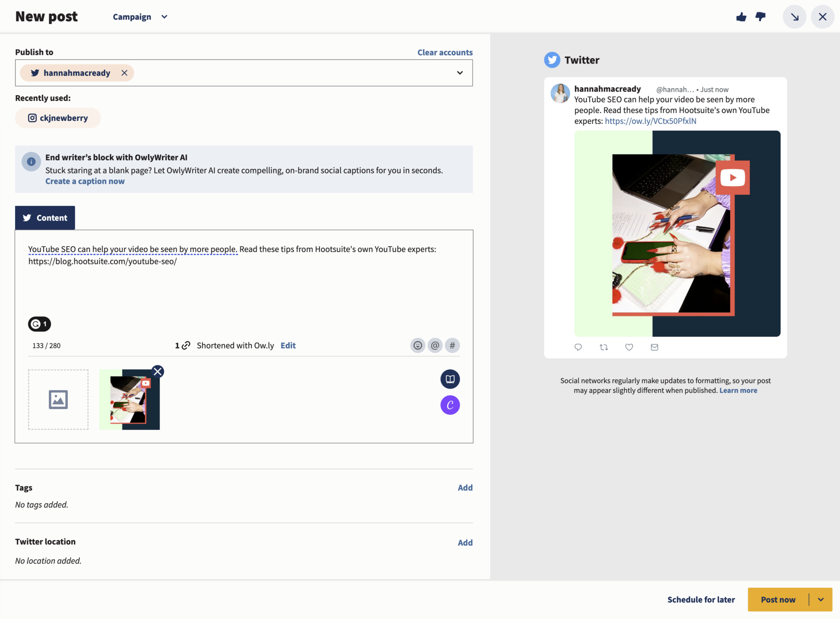840x619 pixels.
Task: Open the emoji picker icon
Action: click(x=418, y=346)
